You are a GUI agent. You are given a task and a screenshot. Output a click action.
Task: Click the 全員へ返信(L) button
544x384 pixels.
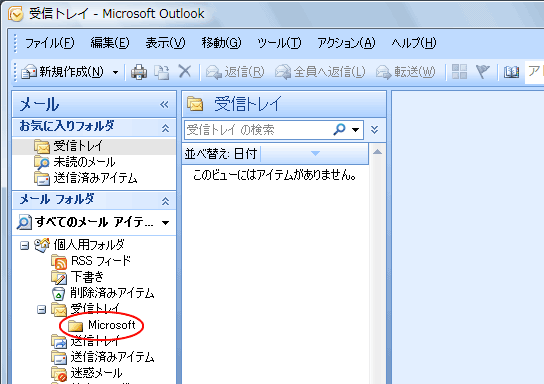(320, 72)
